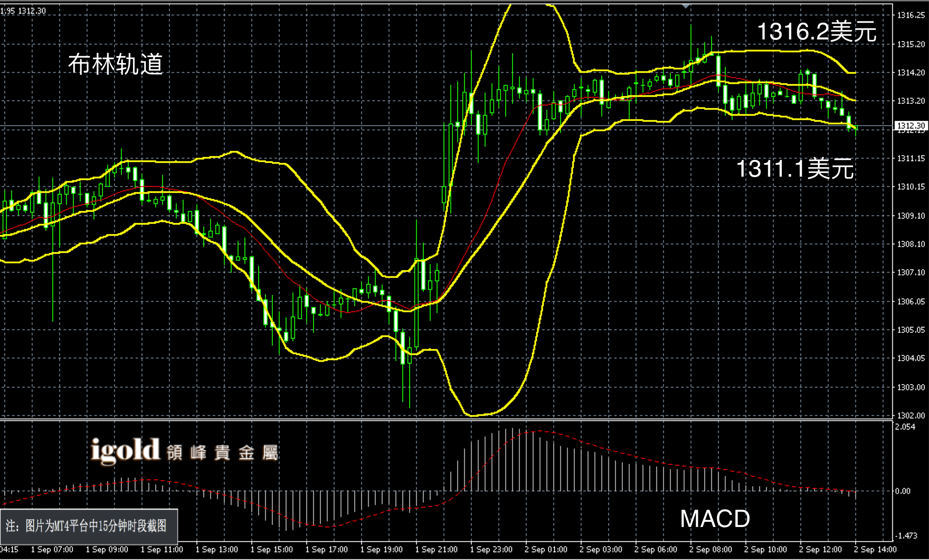Select the 2 Sep 08:00 time label

coord(710,549)
